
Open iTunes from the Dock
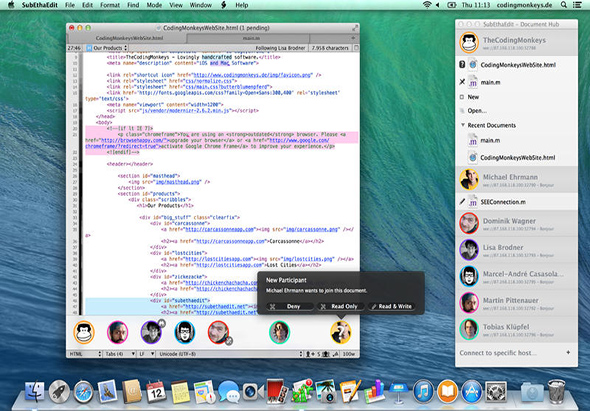[x=423, y=391]
